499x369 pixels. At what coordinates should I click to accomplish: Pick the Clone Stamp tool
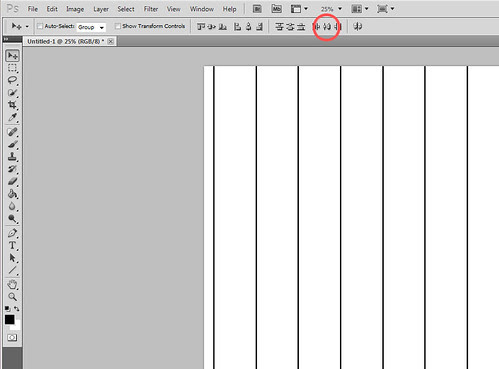click(x=12, y=156)
